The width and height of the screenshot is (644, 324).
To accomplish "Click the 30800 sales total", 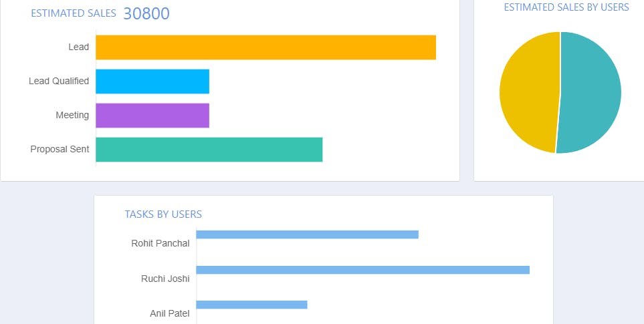I will 146,13.
